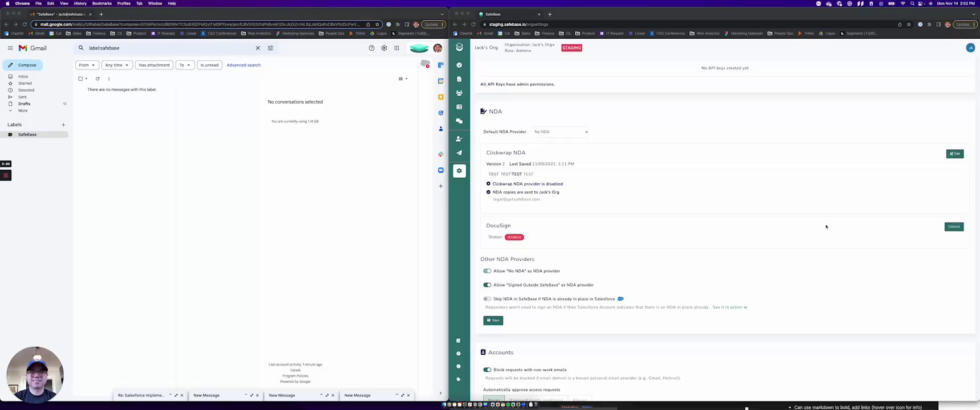Open the Sent folder in Gmail
The image size is (980, 410).
click(22, 97)
